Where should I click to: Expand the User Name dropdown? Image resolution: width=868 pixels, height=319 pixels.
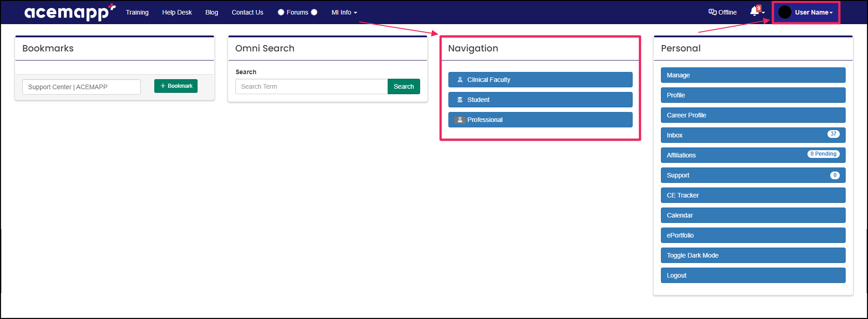tap(814, 12)
